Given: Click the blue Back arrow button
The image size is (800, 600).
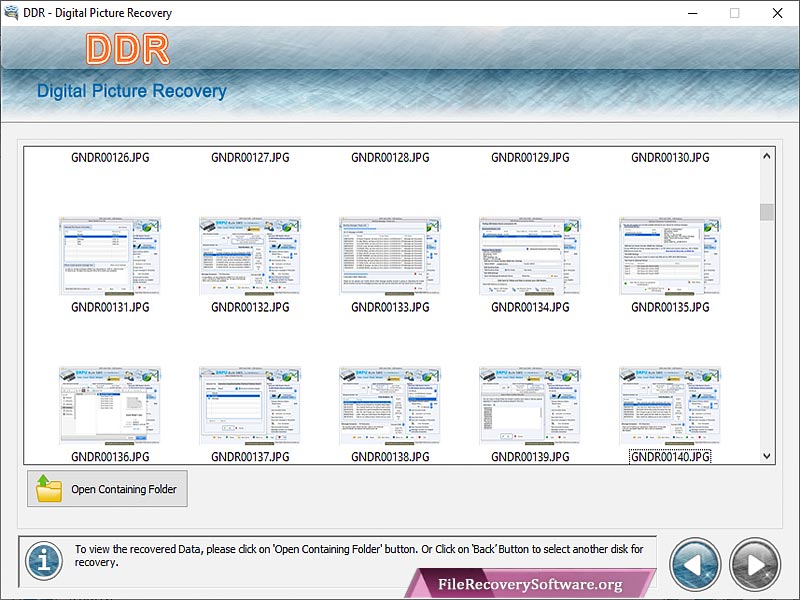Looking at the screenshot, I should coord(695,564).
